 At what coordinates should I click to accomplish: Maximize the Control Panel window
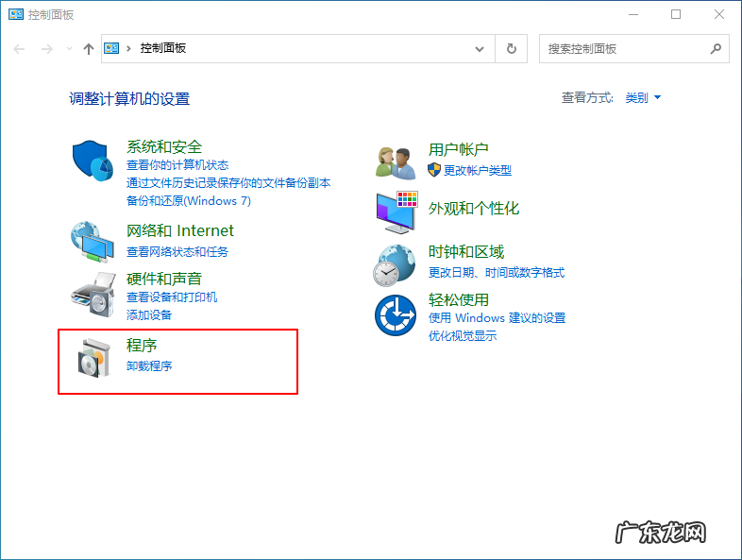tap(676, 15)
